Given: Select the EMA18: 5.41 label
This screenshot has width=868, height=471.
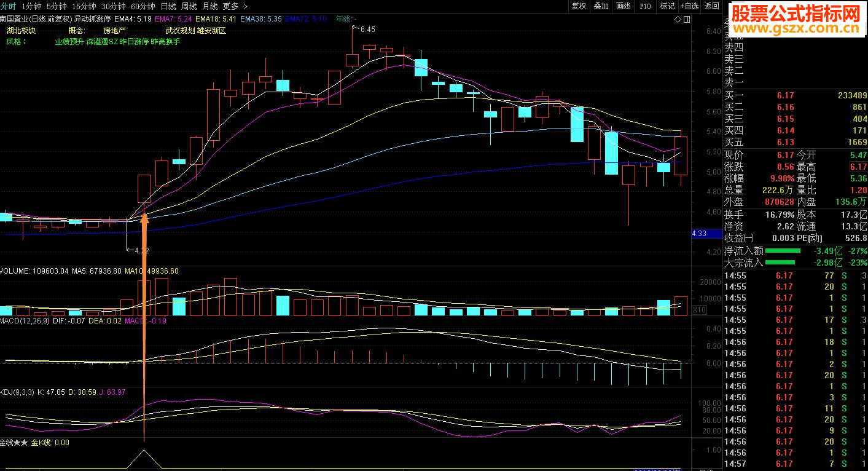Looking at the screenshot, I should pyautogui.click(x=216, y=19).
